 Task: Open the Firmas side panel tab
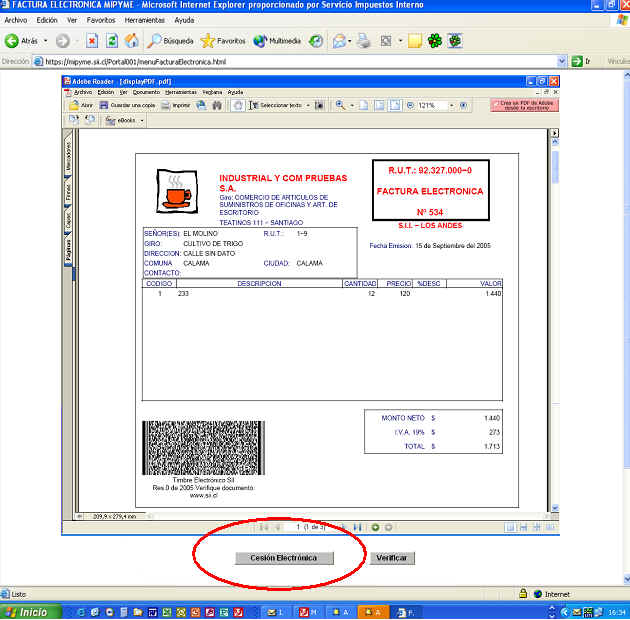point(68,191)
